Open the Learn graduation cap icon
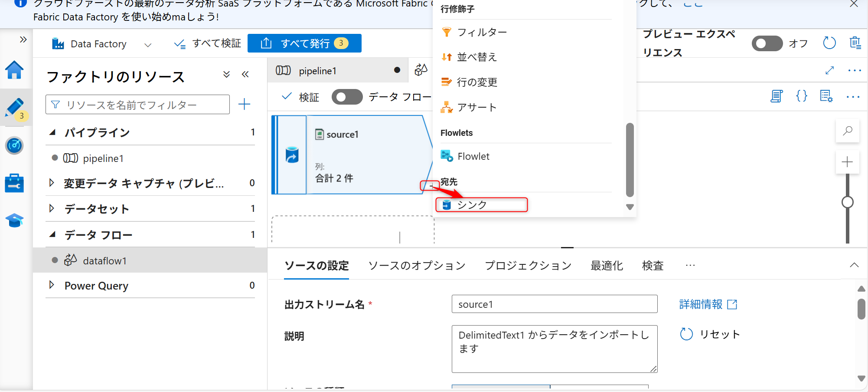 click(15, 221)
